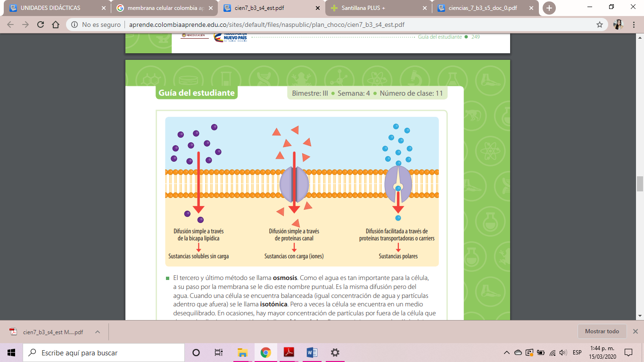The height and width of the screenshot is (362, 644).
Task: Show hidden system tray icons
Action: tap(507, 353)
